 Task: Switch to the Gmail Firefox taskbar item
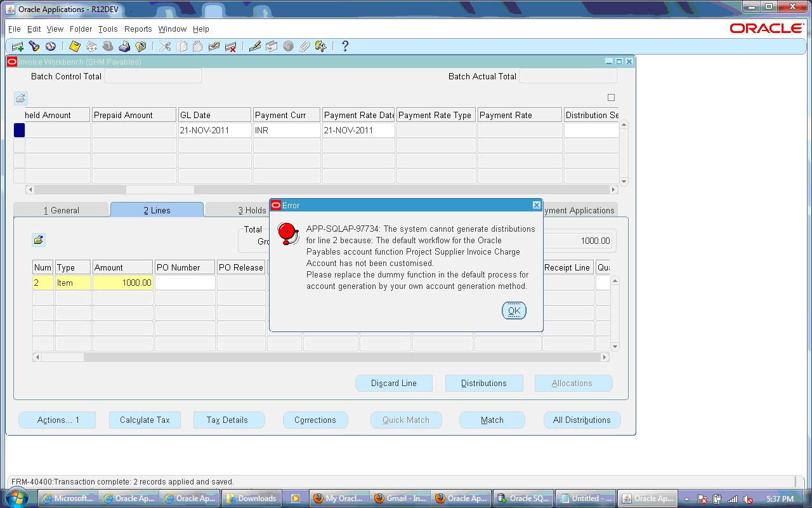coord(400,498)
